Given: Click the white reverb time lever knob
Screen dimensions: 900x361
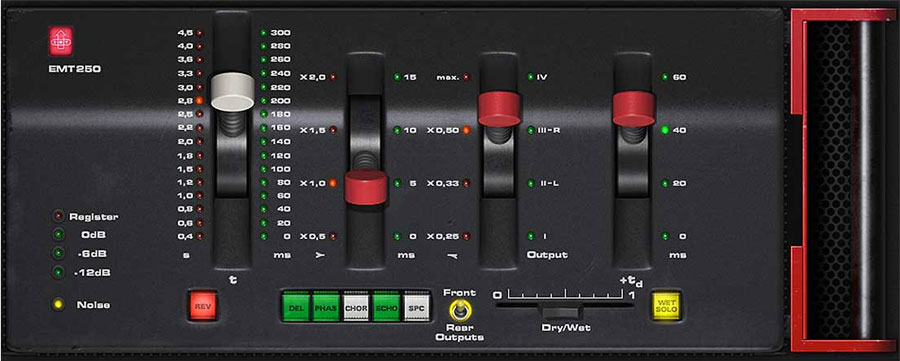Looking at the screenshot, I should pos(232,91).
